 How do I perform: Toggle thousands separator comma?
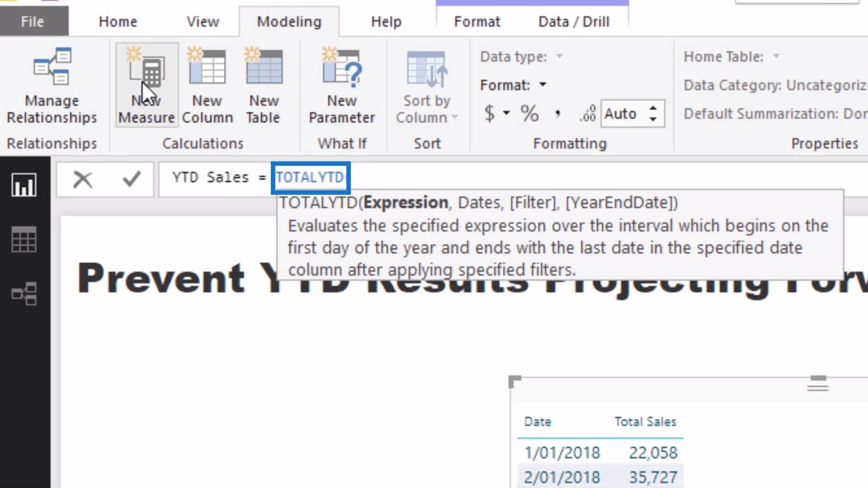558,113
